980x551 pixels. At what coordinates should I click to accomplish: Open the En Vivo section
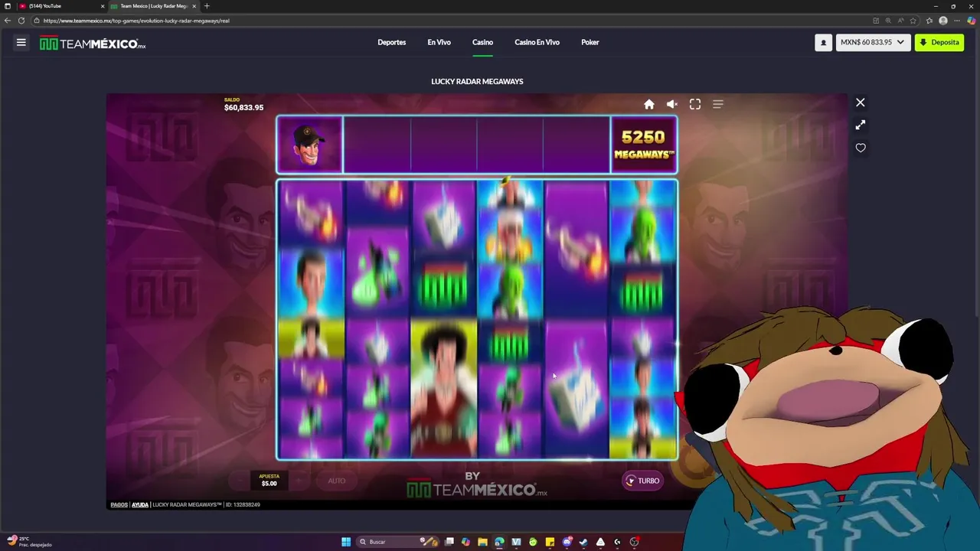(x=439, y=42)
